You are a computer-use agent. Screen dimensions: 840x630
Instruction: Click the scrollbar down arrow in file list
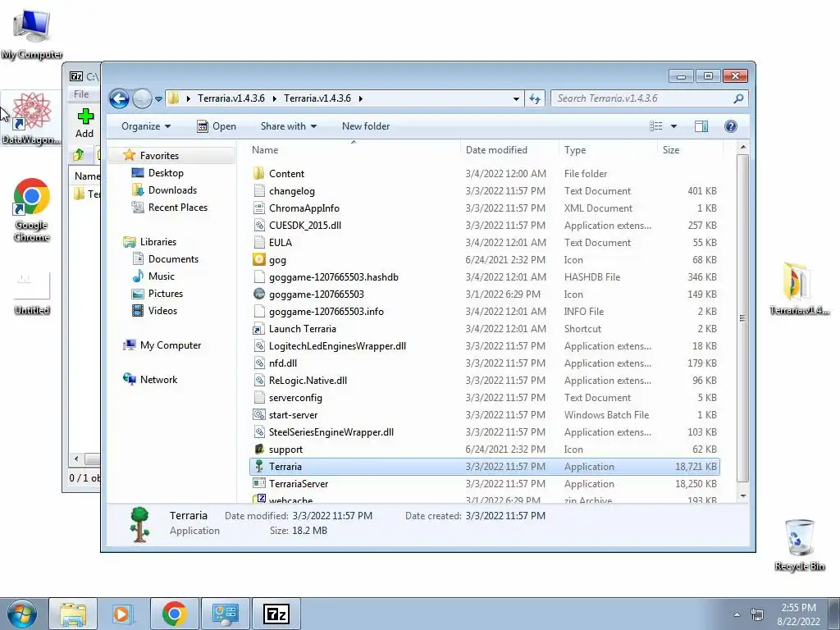(742, 496)
